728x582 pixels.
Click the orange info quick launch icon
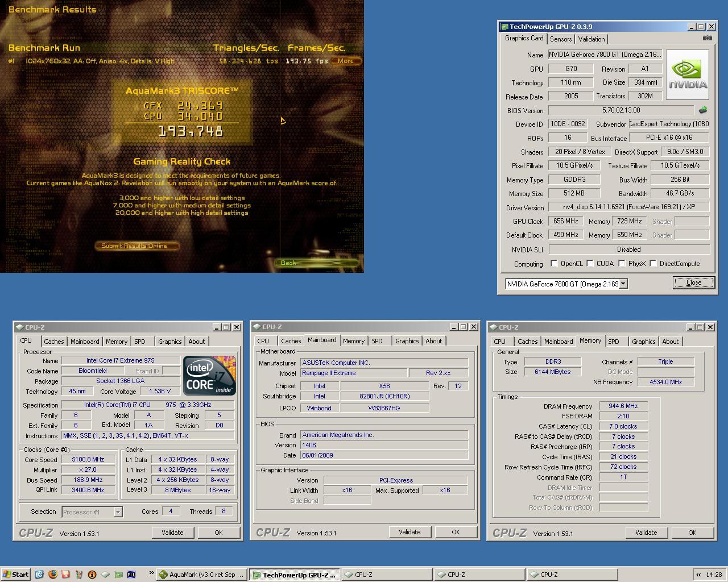click(92, 575)
